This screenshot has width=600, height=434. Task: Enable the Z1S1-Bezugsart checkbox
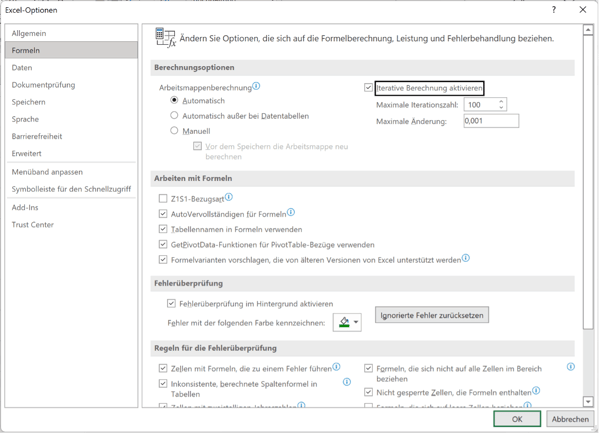[163, 198]
